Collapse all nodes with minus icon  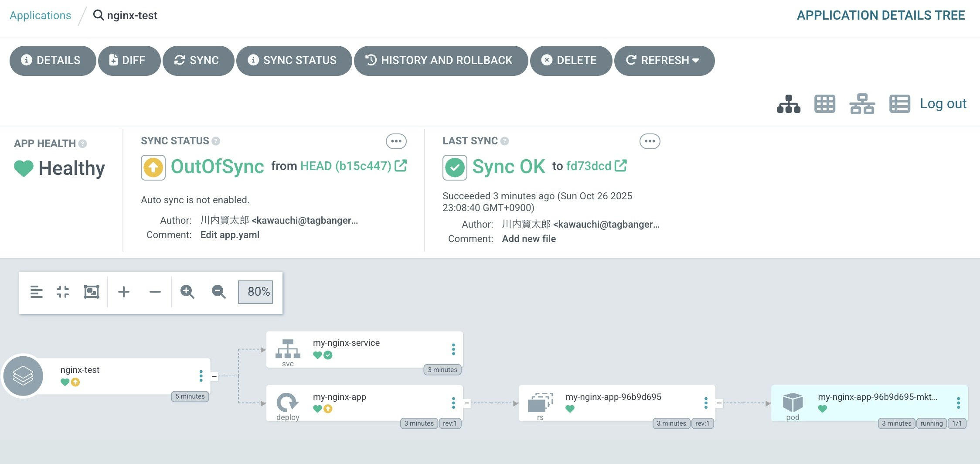[x=155, y=292]
